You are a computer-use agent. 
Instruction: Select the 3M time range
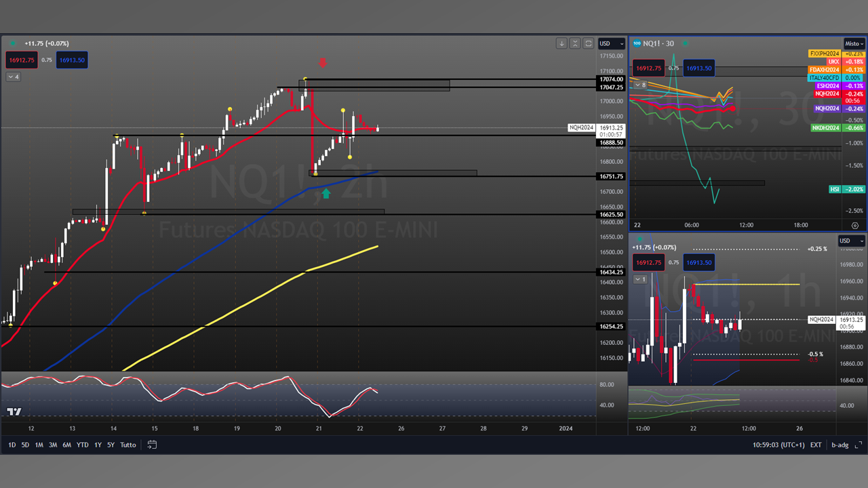(53, 445)
